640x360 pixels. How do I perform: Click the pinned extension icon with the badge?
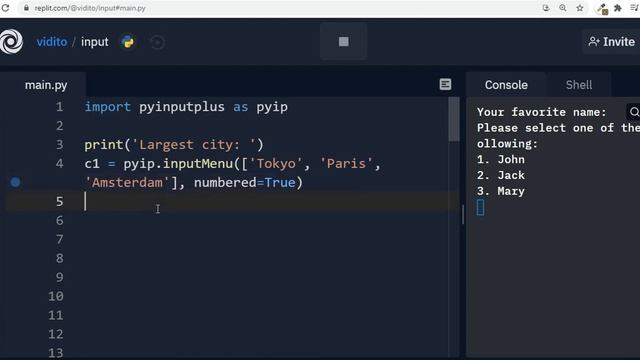coord(602,9)
